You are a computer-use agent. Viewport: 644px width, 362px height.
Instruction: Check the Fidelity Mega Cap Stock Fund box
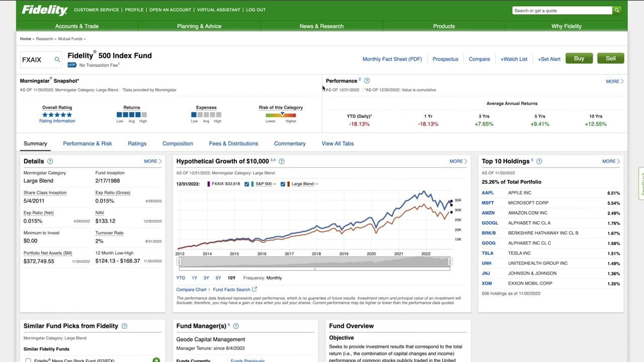[x=28, y=360]
